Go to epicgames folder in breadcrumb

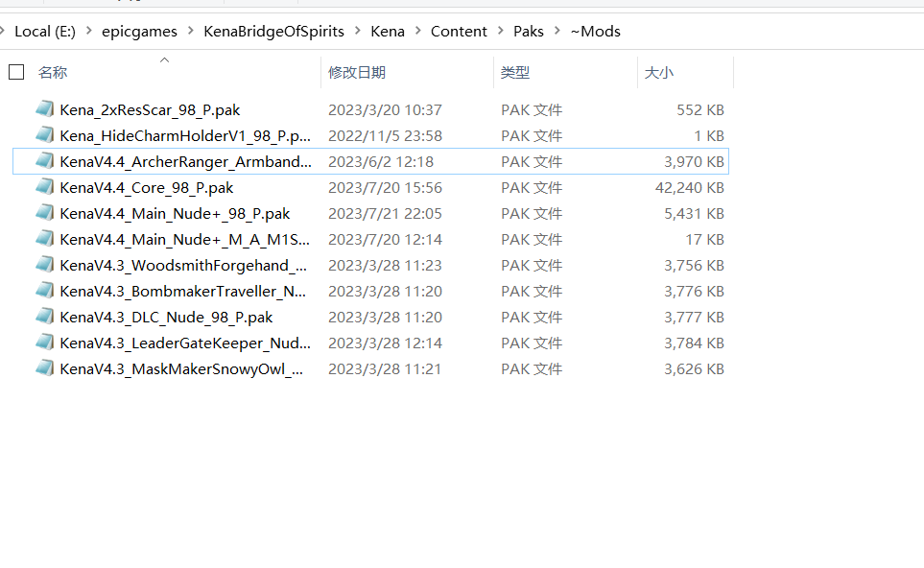tap(139, 32)
